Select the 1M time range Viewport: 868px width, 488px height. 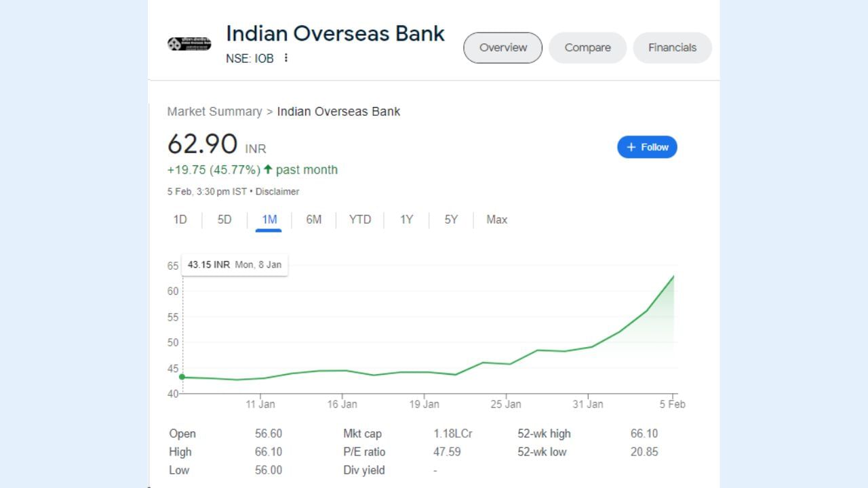(269, 220)
